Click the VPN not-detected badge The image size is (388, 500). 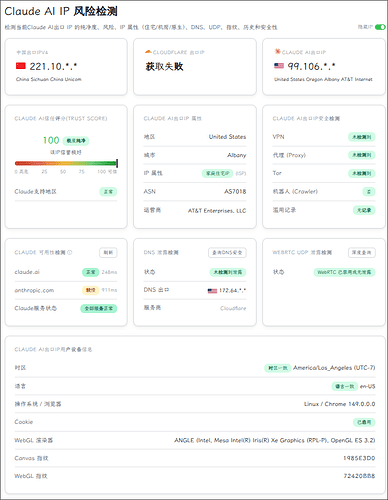(362, 137)
